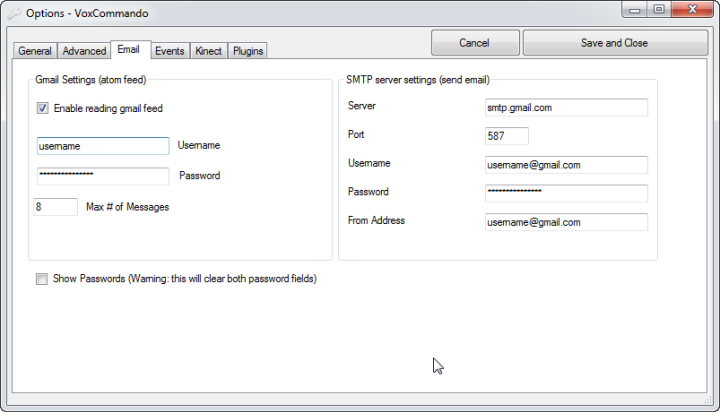Close the Options window
Image resolution: width=720 pixels, height=412 pixels.
(x=693, y=10)
